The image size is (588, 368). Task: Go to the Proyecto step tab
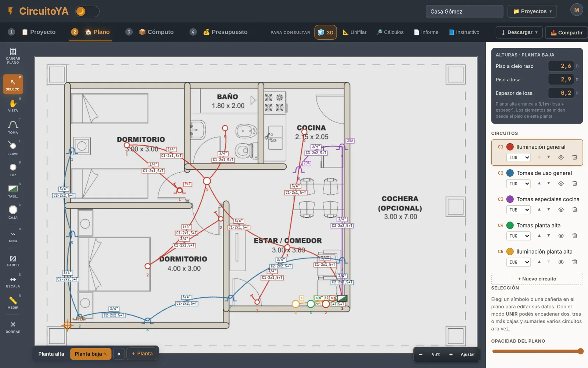(32, 32)
